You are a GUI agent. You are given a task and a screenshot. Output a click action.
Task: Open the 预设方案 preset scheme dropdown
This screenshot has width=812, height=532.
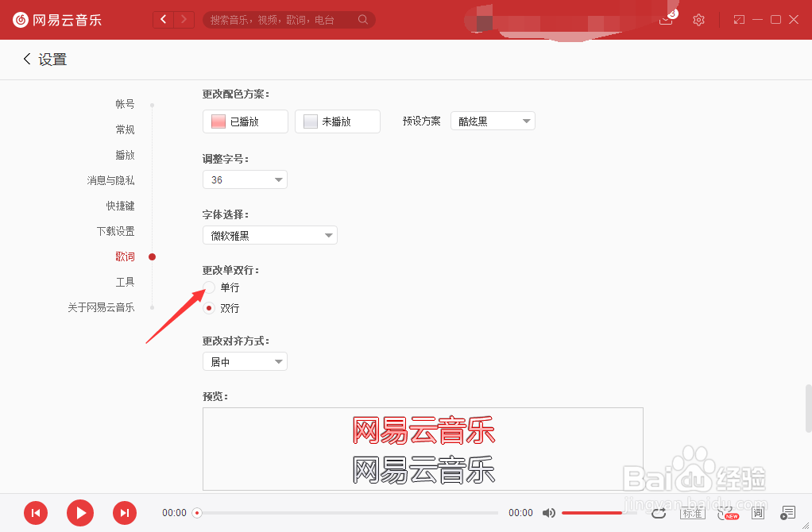pyautogui.click(x=493, y=121)
